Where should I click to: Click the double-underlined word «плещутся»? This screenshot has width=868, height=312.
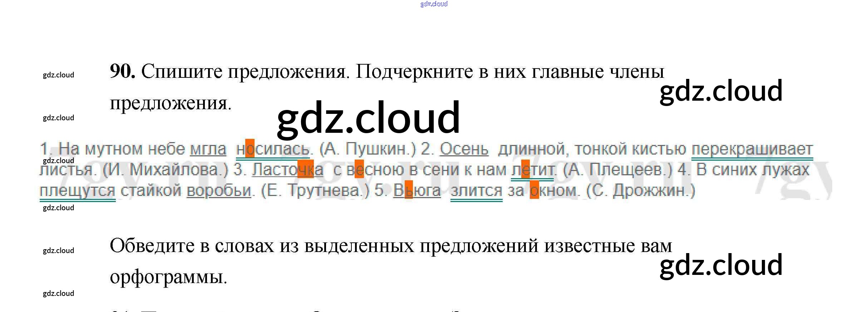(77, 190)
